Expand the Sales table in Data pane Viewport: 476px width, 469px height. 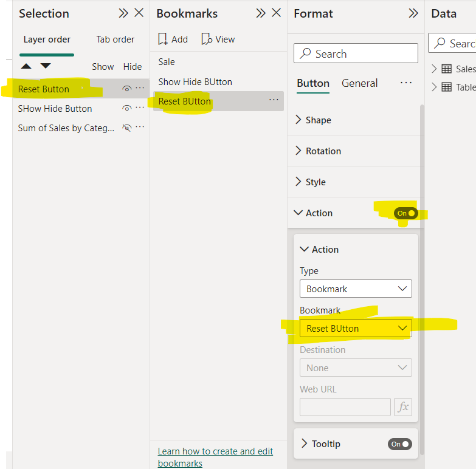[x=434, y=69]
